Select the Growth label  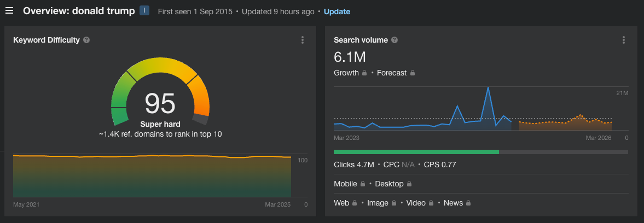tap(346, 73)
